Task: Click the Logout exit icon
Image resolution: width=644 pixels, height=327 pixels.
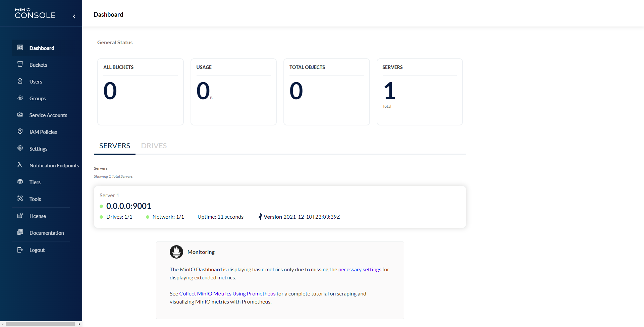Action: coord(20,250)
